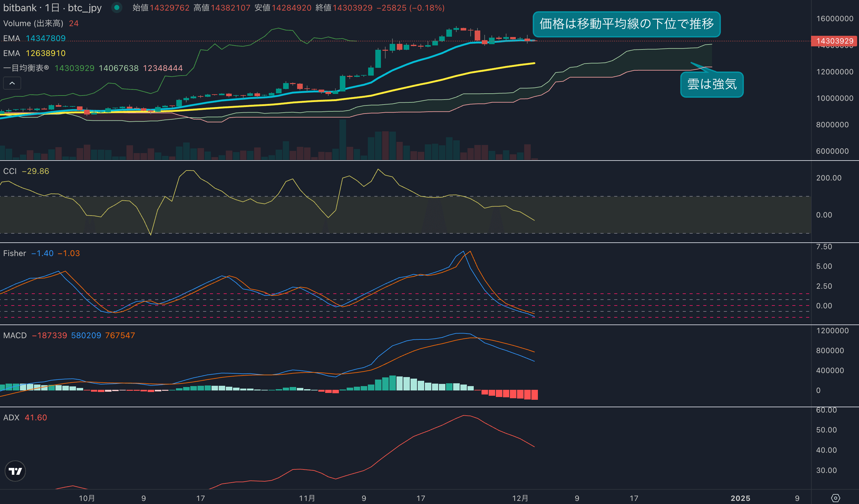The width and height of the screenshot is (859, 504).
Task: Select the 雲は強気 callout annotation
Action: tap(711, 84)
